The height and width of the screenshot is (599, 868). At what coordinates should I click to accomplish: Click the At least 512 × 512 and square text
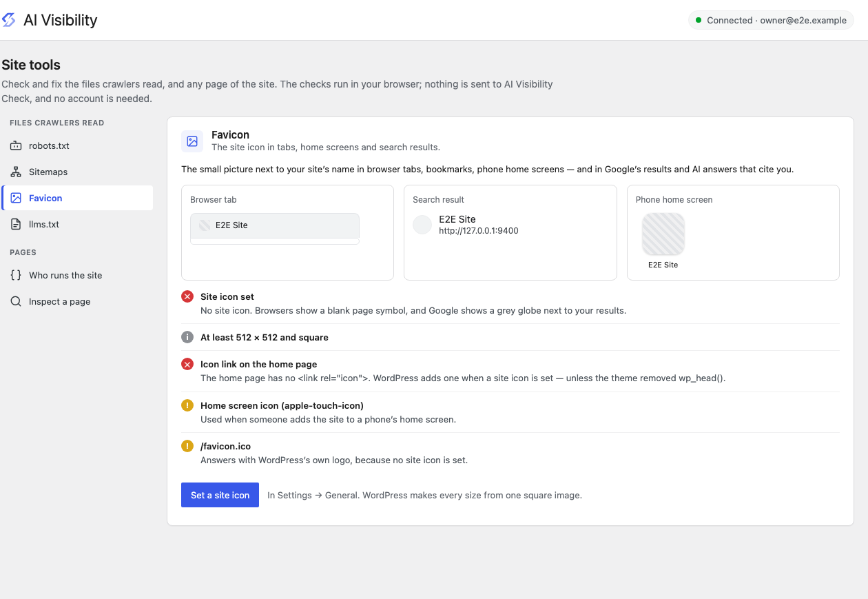(x=265, y=337)
